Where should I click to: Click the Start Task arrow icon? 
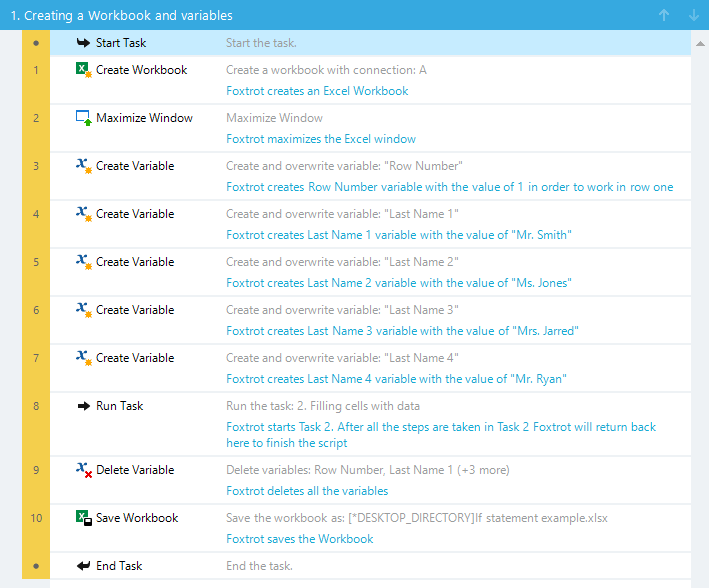pyautogui.click(x=83, y=43)
